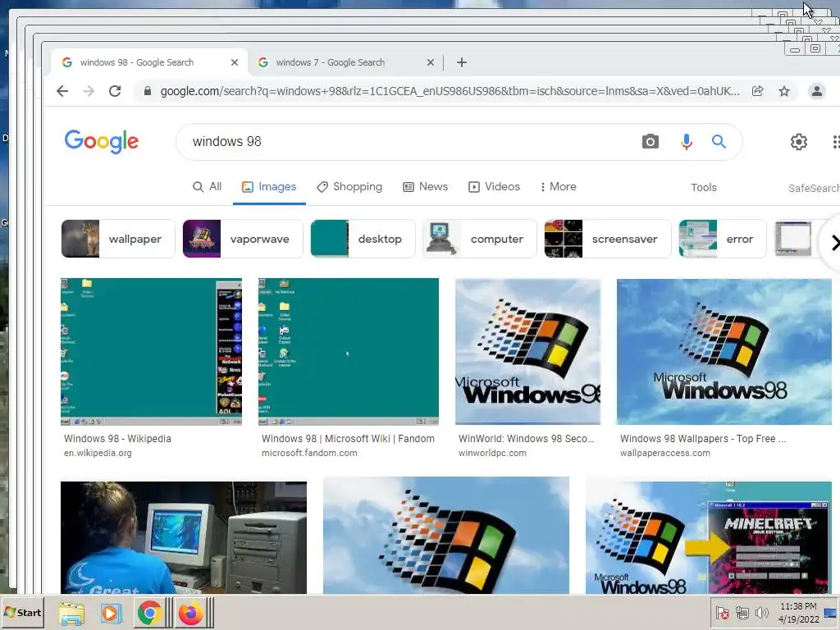Screen dimensions: 840x630
Task: Open 'Windows 98 | Microsoft Wiki | Fandom' link
Action: pyautogui.click(x=348, y=439)
